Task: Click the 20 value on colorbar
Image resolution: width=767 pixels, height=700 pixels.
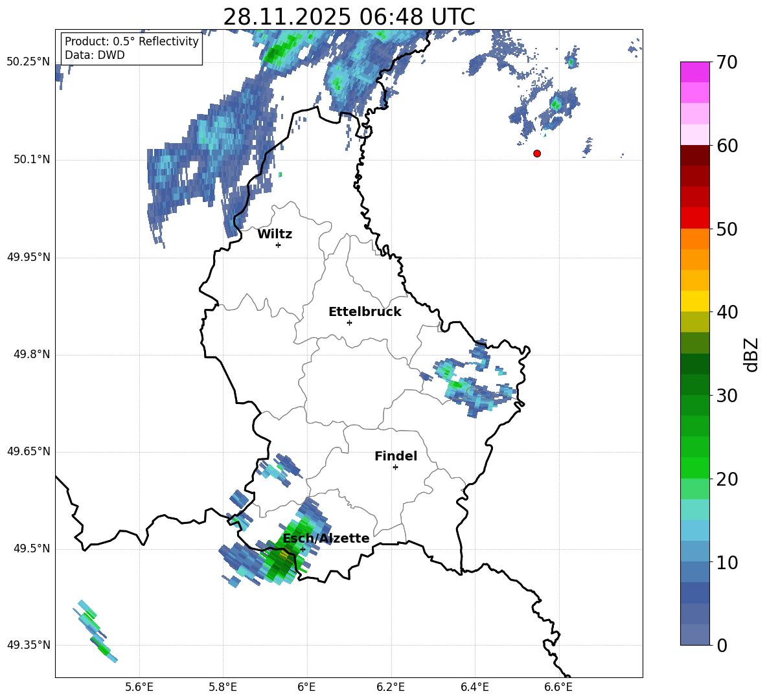Action: pyautogui.click(x=727, y=479)
